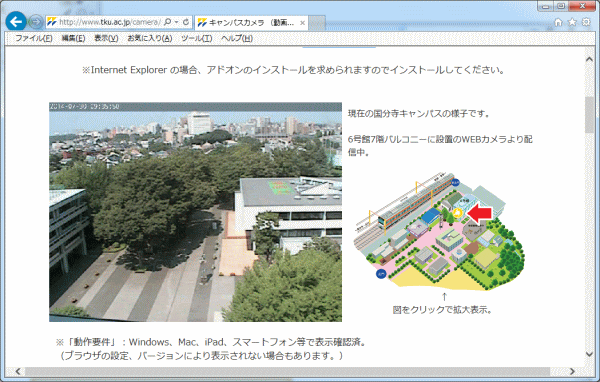
Task: Open a new blank tab
Action: [x=317, y=23]
